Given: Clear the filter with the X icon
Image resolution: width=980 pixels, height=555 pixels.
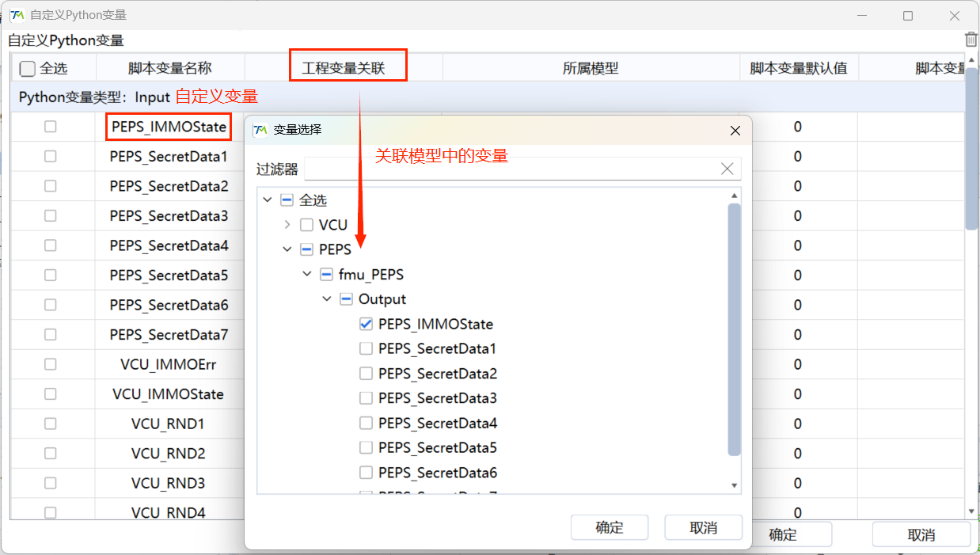Looking at the screenshot, I should pyautogui.click(x=727, y=169).
